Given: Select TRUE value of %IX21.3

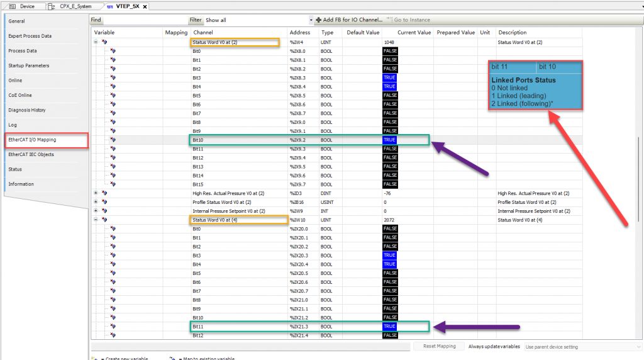Looking at the screenshot, I should (x=389, y=326).
